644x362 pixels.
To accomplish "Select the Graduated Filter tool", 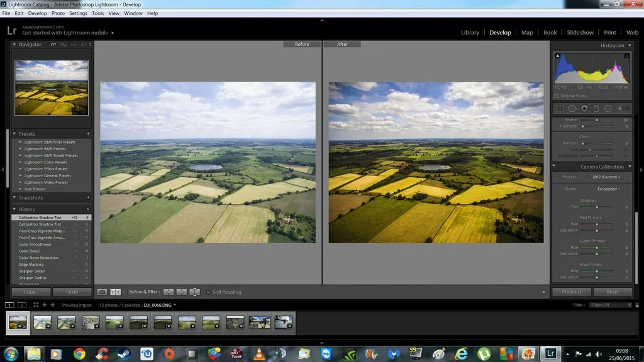I will coord(596,108).
